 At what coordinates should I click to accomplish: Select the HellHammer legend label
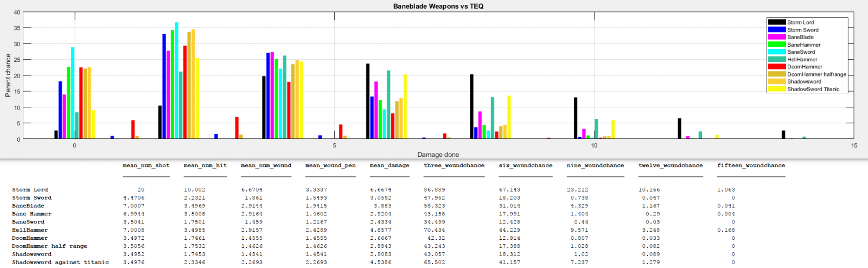pyautogui.click(x=802, y=60)
